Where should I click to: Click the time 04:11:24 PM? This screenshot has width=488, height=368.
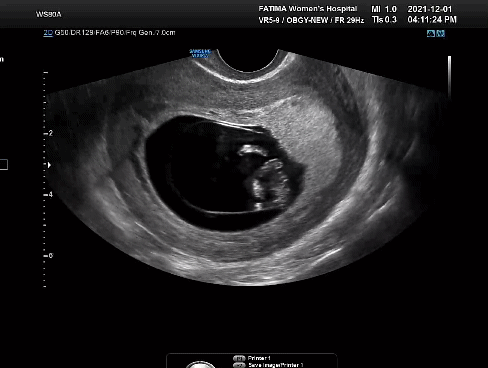(x=432, y=20)
